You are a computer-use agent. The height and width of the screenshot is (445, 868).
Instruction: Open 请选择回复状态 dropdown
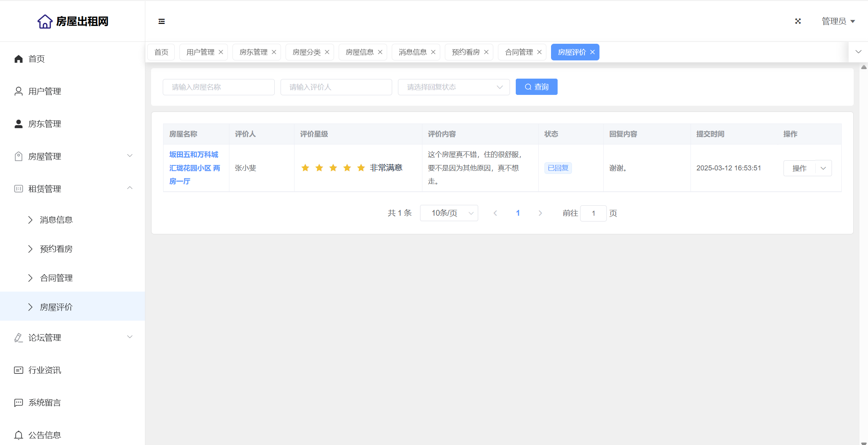(453, 87)
